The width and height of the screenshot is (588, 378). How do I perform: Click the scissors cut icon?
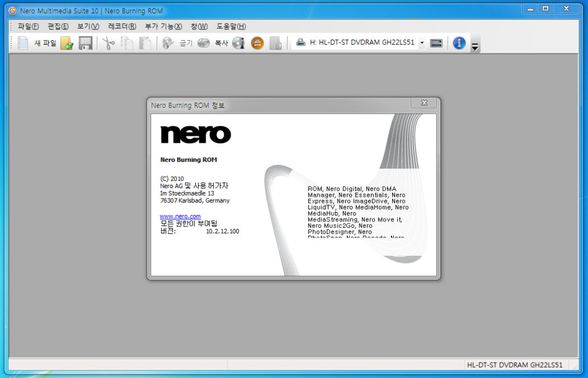click(x=109, y=43)
